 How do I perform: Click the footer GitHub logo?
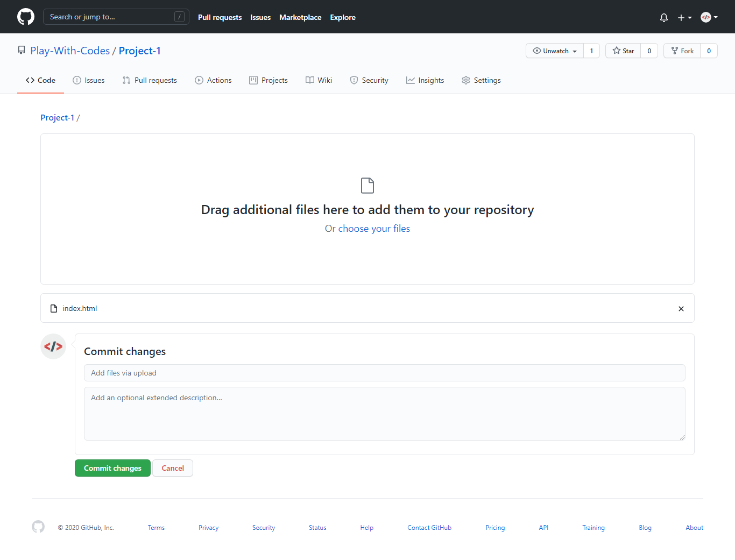pos(38,527)
